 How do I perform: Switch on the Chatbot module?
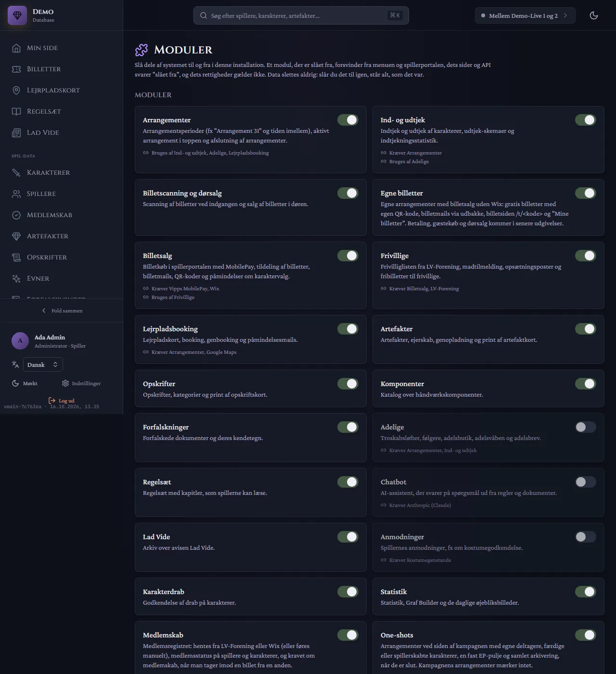[x=586, y=482]
